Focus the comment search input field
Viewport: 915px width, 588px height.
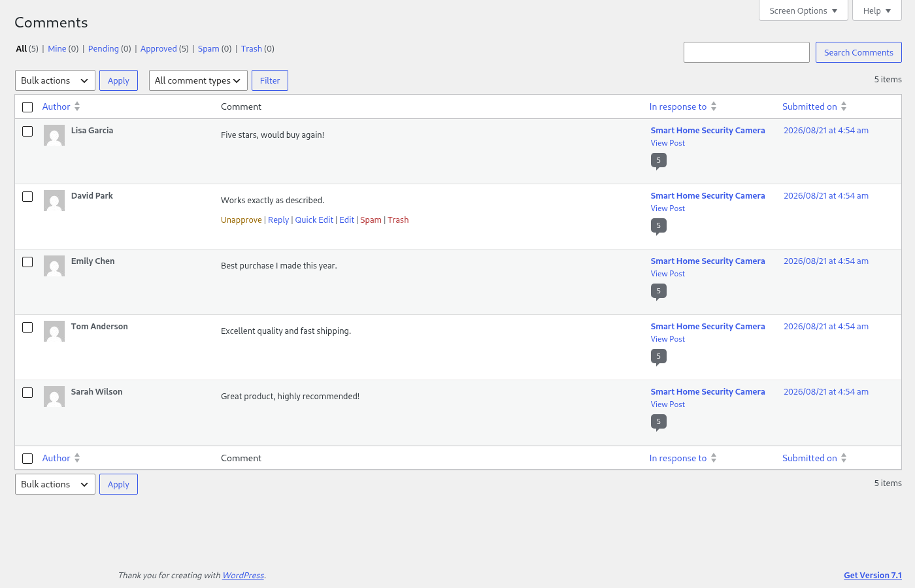746,52
